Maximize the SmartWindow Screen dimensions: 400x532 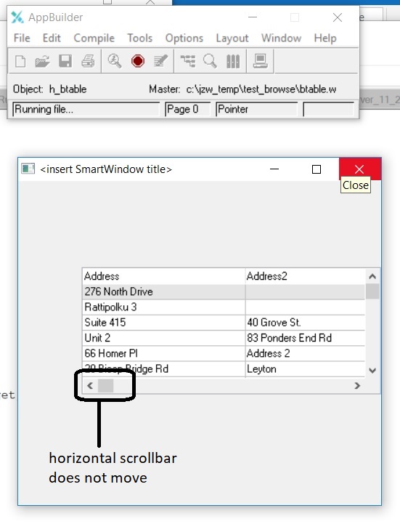[x=317, y=169]
